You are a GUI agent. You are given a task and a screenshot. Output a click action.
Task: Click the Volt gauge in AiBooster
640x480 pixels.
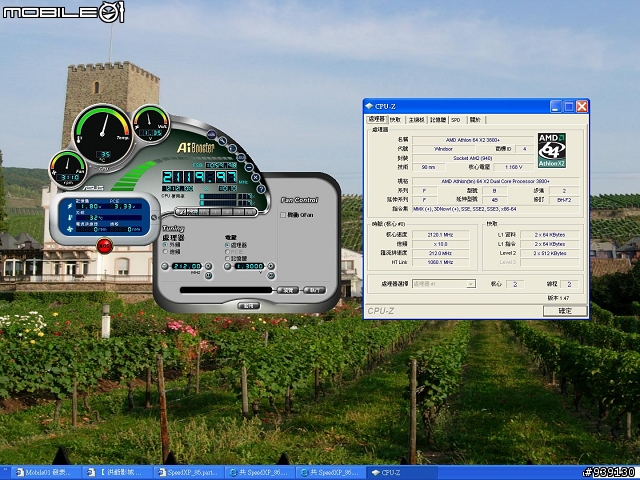pos(151,123)
